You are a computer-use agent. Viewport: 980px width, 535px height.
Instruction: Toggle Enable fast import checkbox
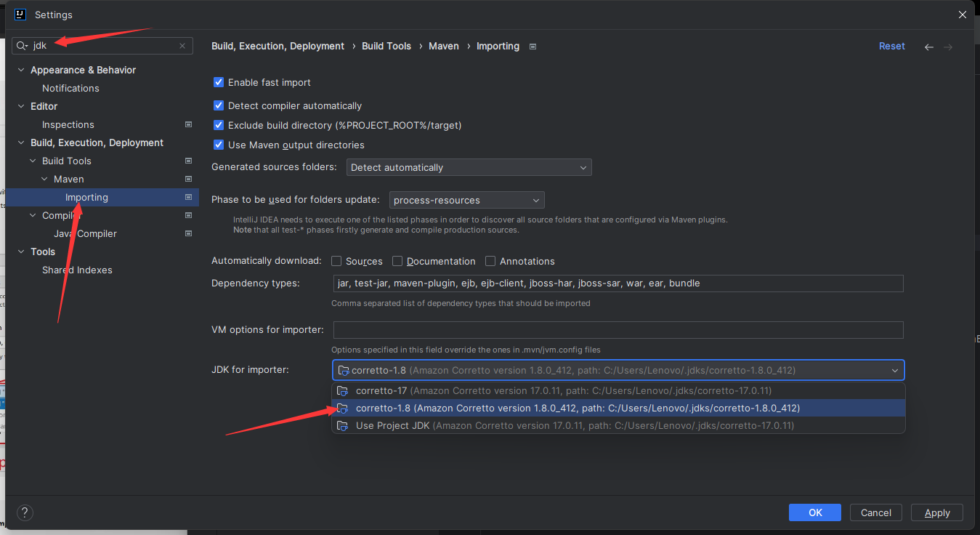pos(219,82)
